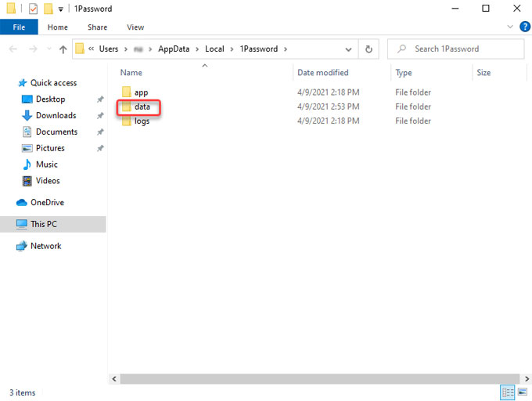This screenshot has width=532, height=401.
Task: Open the File ribbon tab
Action: (19, 27)
